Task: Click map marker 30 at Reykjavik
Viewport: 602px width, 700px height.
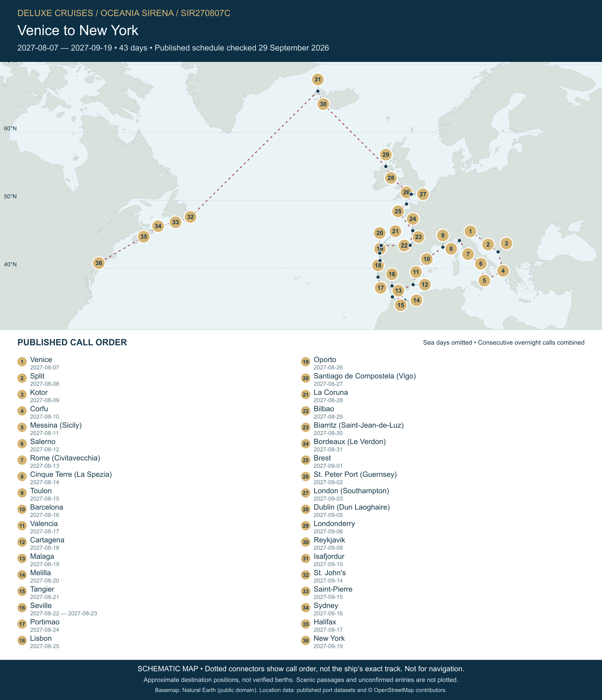Action: 323,104
